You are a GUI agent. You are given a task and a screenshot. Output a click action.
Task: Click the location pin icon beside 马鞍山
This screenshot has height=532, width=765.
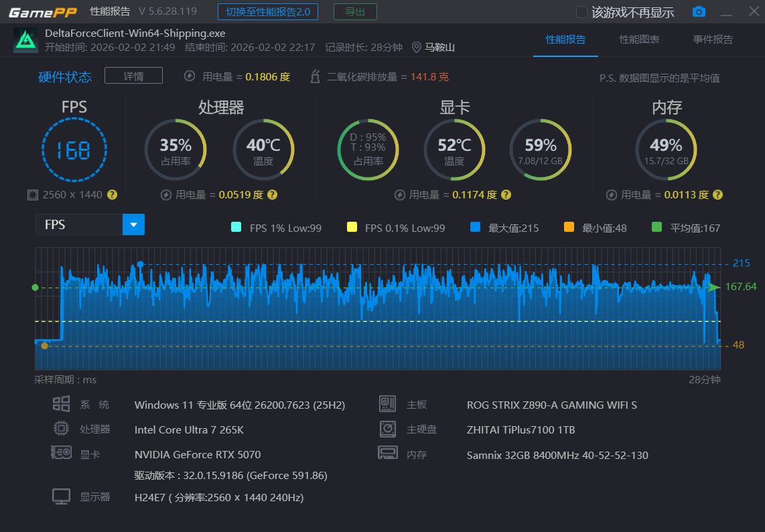[x=416, y=48]
